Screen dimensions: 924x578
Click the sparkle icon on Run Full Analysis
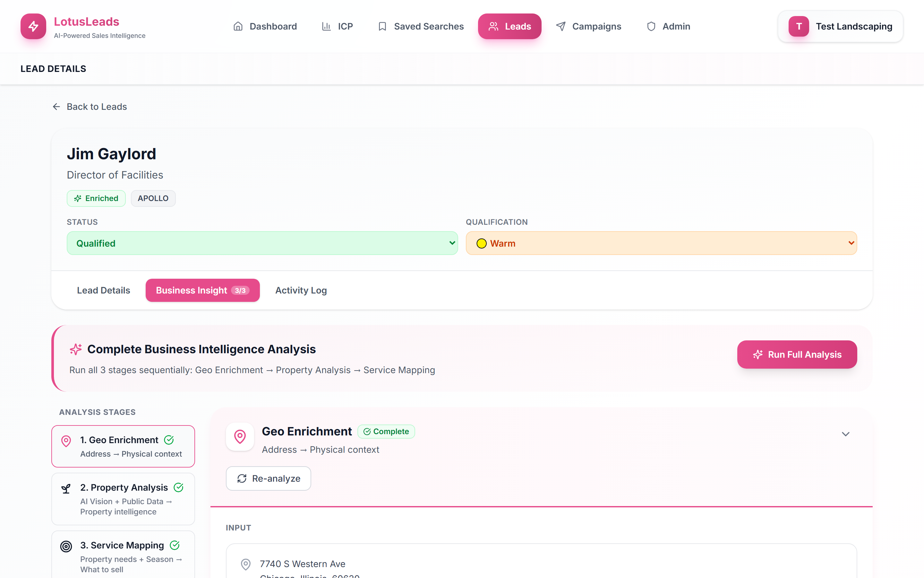point(758,355)
